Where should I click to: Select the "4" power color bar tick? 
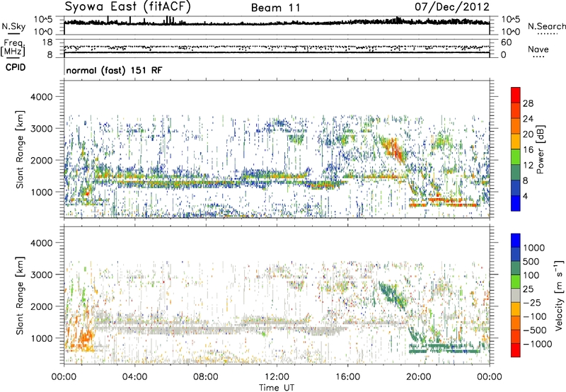click(x=525, y=197)
